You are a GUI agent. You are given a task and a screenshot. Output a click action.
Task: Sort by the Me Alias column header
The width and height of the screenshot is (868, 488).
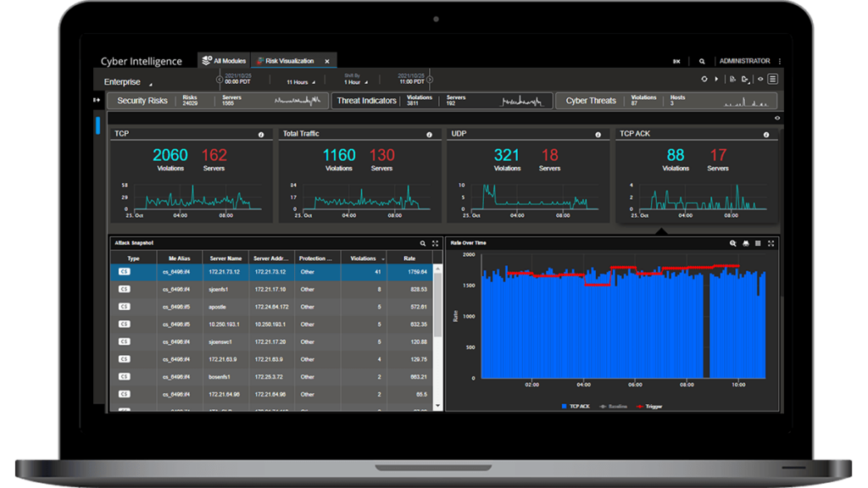coord(180,258)
